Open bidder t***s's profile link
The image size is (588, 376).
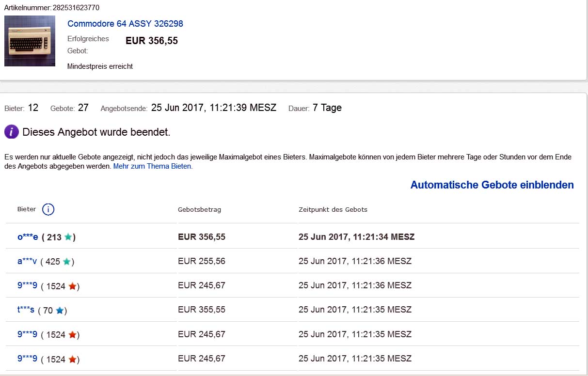coord(26,310)
